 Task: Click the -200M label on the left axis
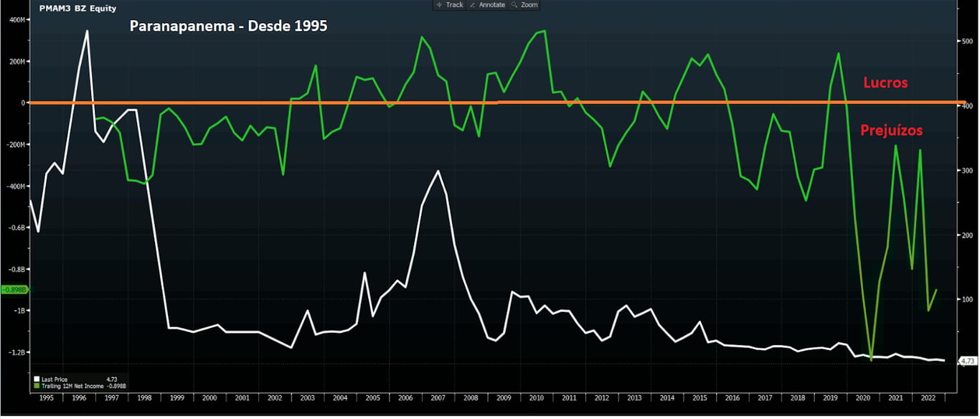pyautogui.click(x=16, y=144)
